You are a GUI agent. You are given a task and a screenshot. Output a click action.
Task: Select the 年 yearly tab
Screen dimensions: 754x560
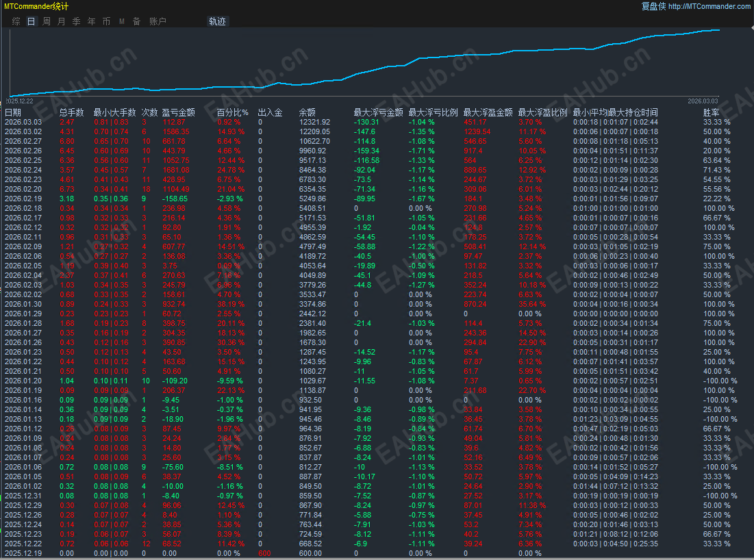click(x=92, y=21)
